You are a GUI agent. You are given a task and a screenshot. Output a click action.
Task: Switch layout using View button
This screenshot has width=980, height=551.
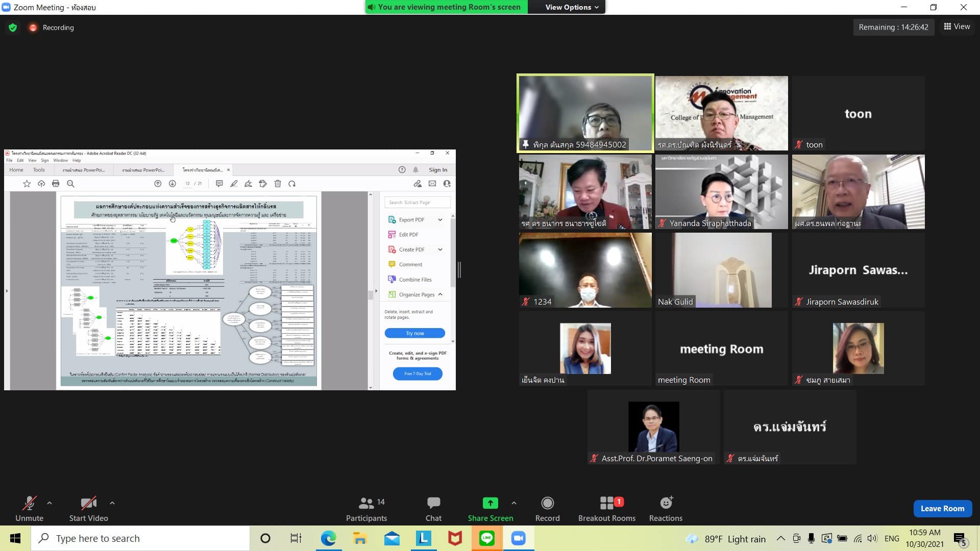[x=957, y=27]
